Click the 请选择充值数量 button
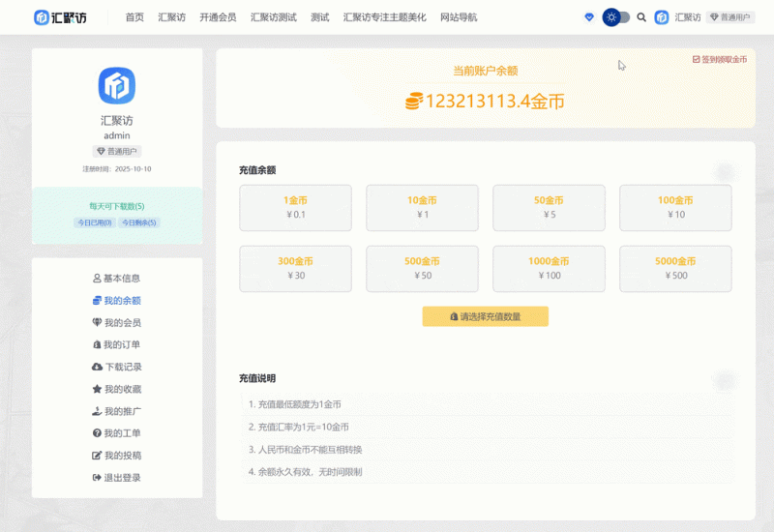774x532 pixels. click(x=486, y=316)
